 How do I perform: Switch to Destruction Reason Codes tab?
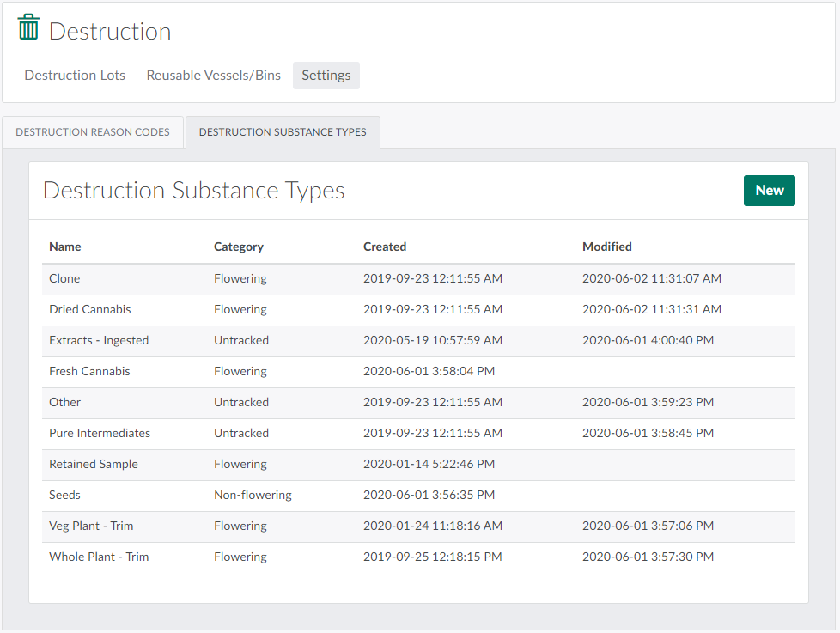[93, 132]
